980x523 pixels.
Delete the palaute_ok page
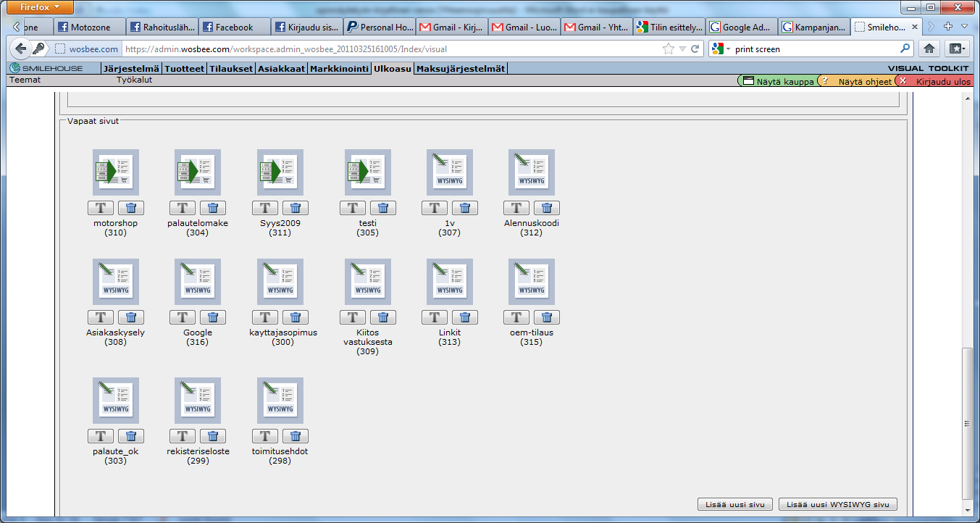tap(131, 436)
